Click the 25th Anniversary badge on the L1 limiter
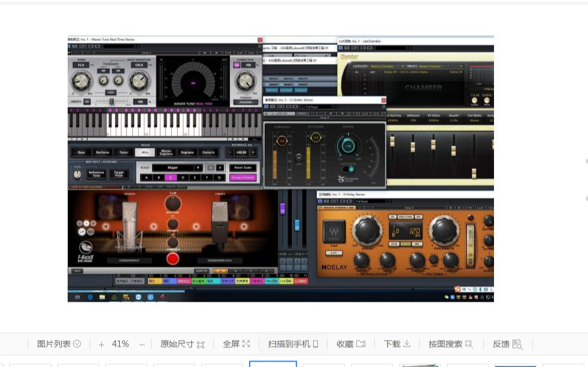 347,178
